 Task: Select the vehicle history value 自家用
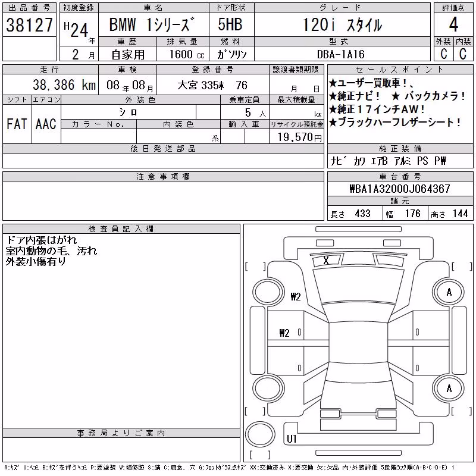pos(128,55)
